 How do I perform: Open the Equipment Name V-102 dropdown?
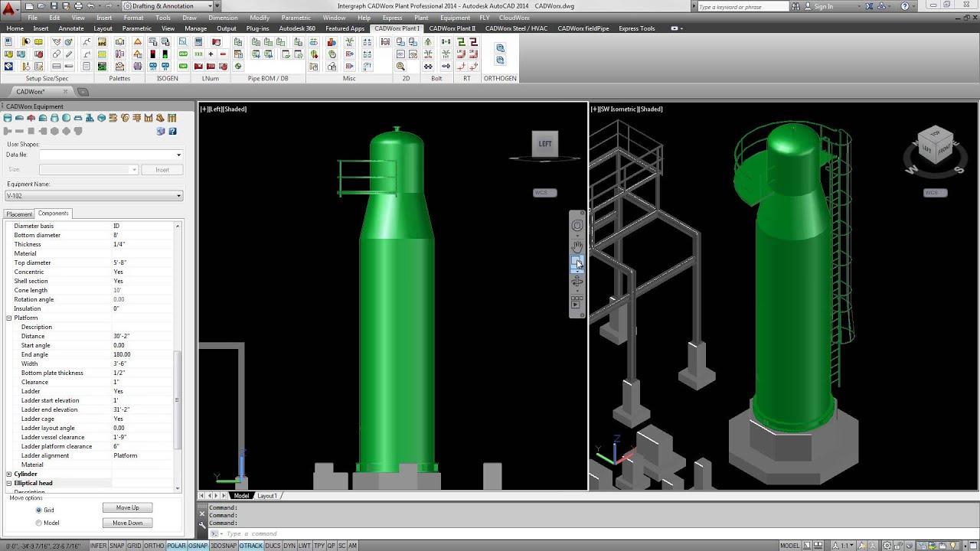178,195
